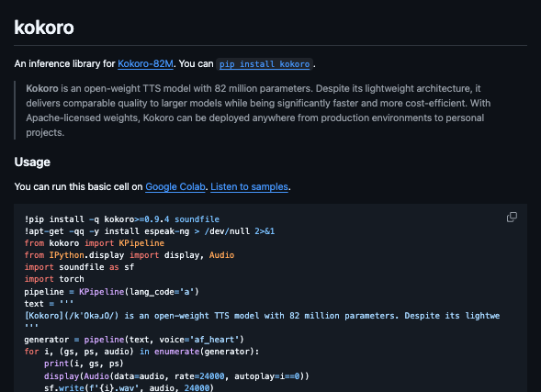This screenshot has width=541, height=392.
Task: Click 'An inference library for' intro text
Action: 64,63
